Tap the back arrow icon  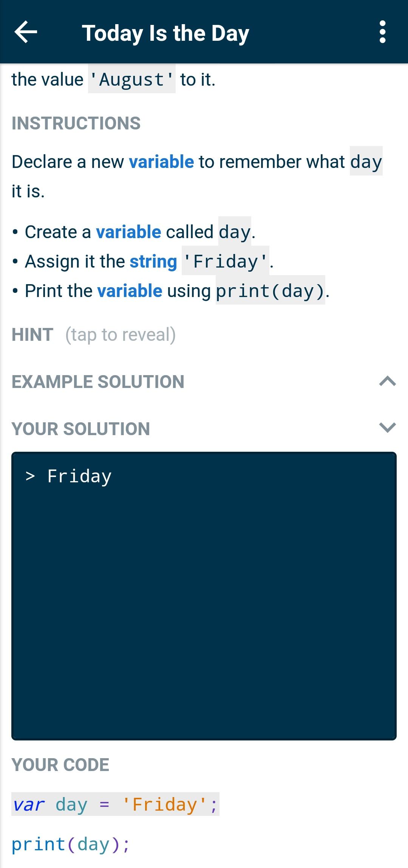point(26,32)
